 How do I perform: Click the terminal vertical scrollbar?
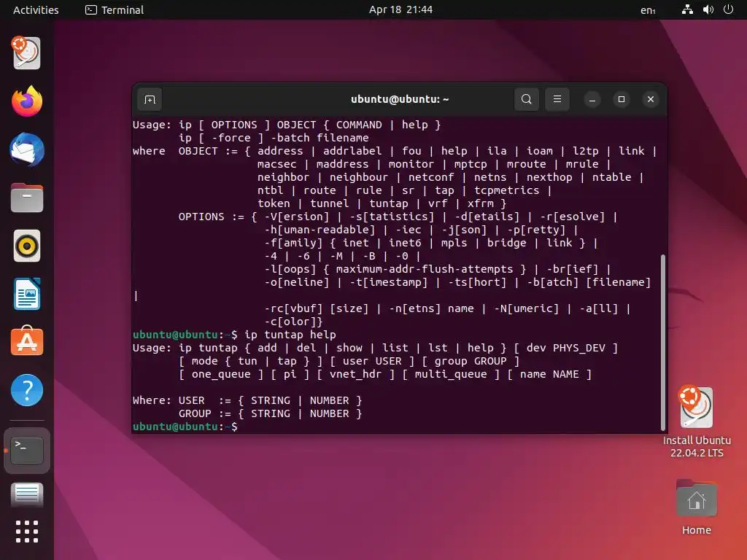(662, 342)
